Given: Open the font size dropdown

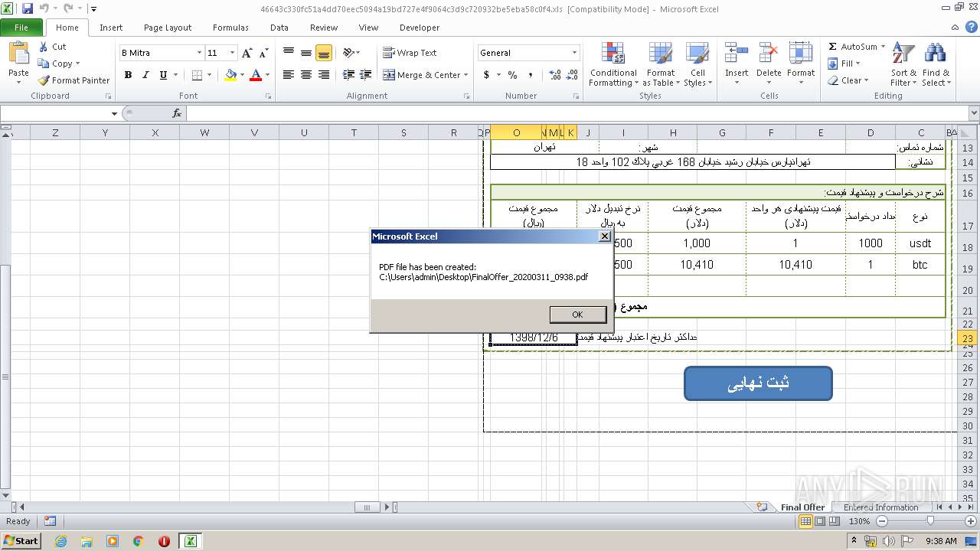Looking at the screenshot, I should (232, 53).
